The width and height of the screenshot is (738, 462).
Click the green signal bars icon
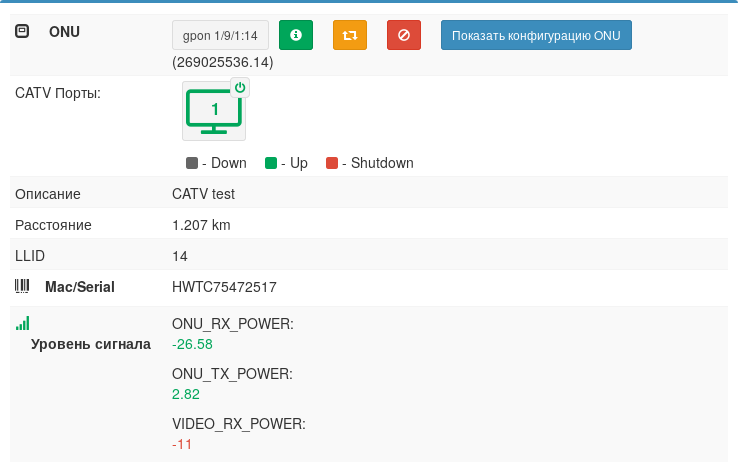pyautogui.click(x=22, y=323)
